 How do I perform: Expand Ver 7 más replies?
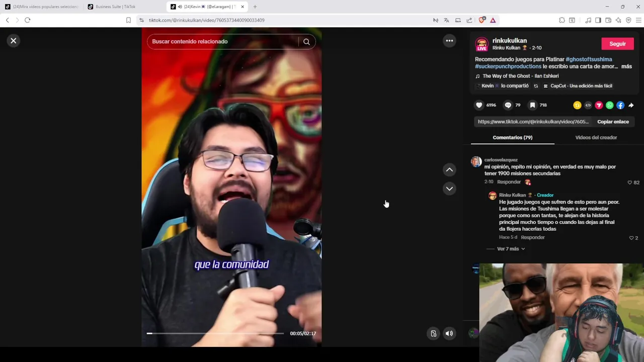pos(511,249)
